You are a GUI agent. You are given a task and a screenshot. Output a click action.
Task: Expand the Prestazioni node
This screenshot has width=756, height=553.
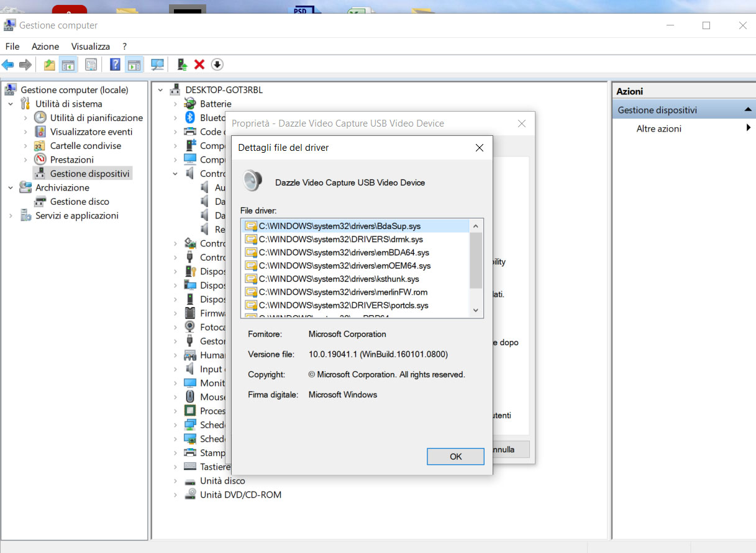25,160
